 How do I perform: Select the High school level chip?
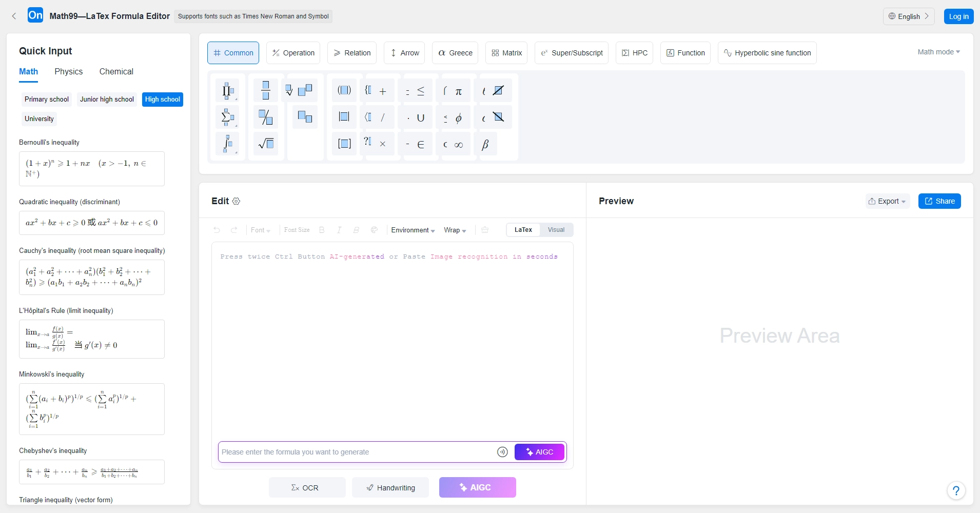click(163, 100)
